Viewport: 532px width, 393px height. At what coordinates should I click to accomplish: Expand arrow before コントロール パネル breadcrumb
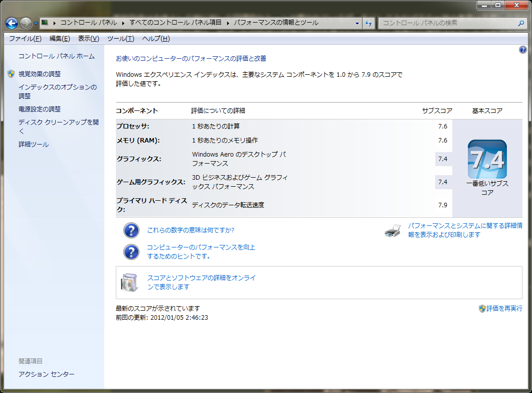(54, 23)
